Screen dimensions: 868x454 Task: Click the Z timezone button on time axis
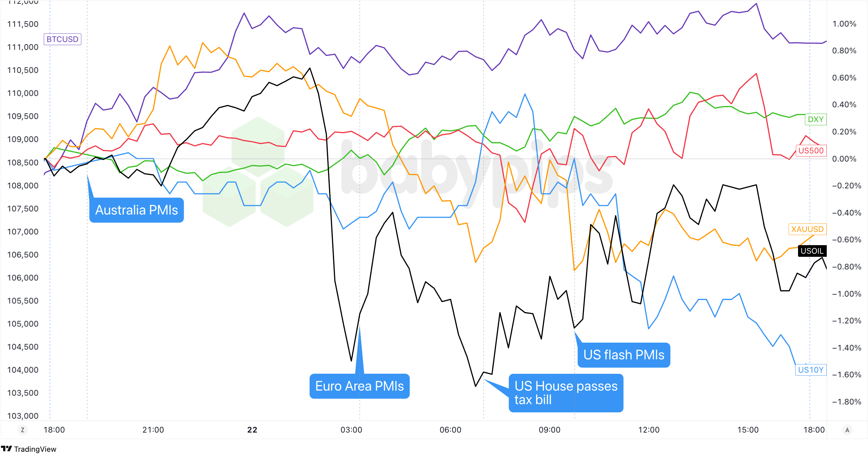tap(23, 430)
